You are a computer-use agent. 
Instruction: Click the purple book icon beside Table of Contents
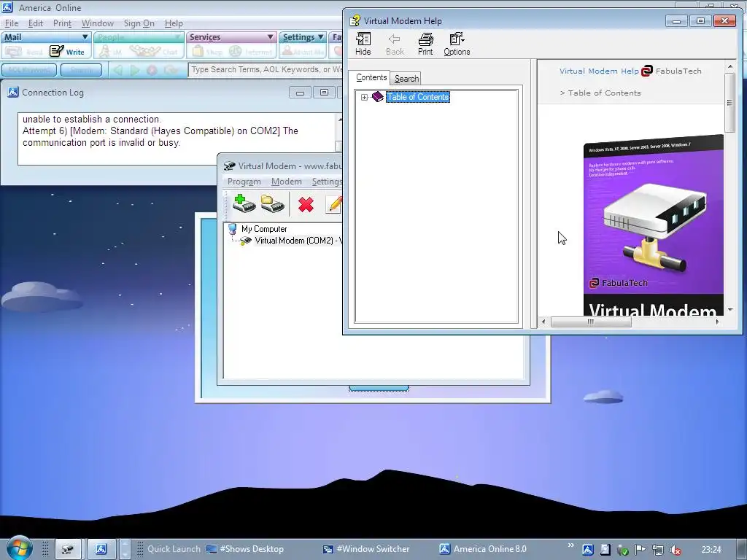pos(378,97)
